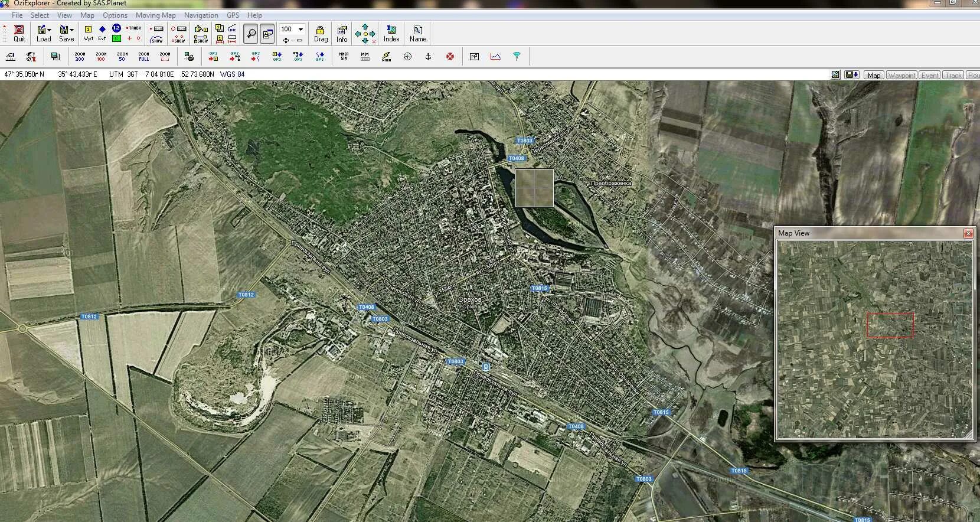Click the zoom in plus button
980x522 pixels.
(286, 40)
